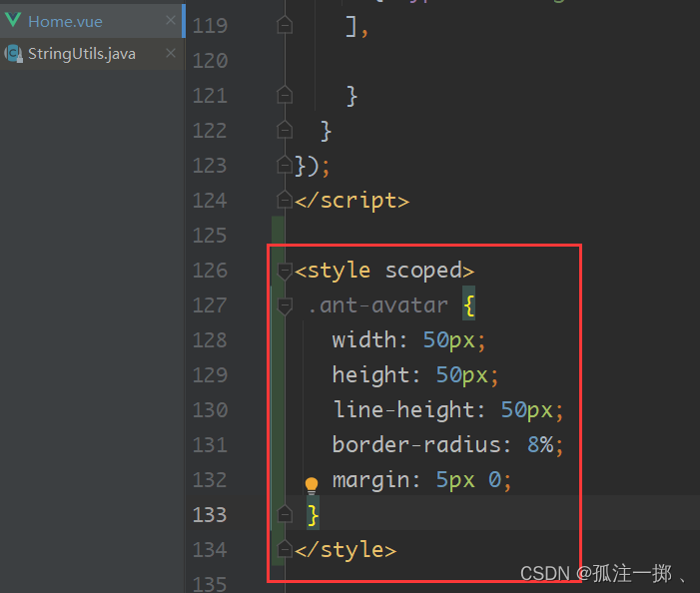Collapse the fold marker at line 123

(285, 164)
